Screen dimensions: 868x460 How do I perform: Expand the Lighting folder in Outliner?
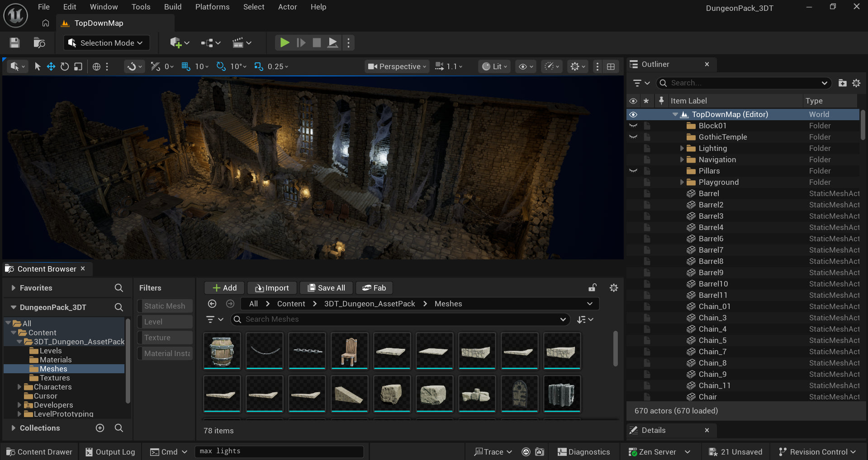pos(682,148)
